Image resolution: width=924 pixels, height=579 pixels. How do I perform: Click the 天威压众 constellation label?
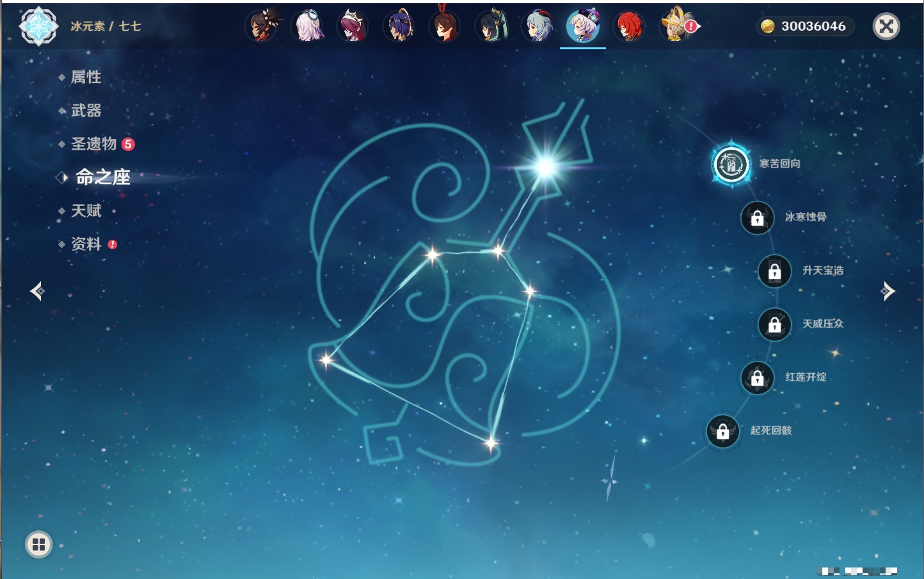click(x=823, y=324)
